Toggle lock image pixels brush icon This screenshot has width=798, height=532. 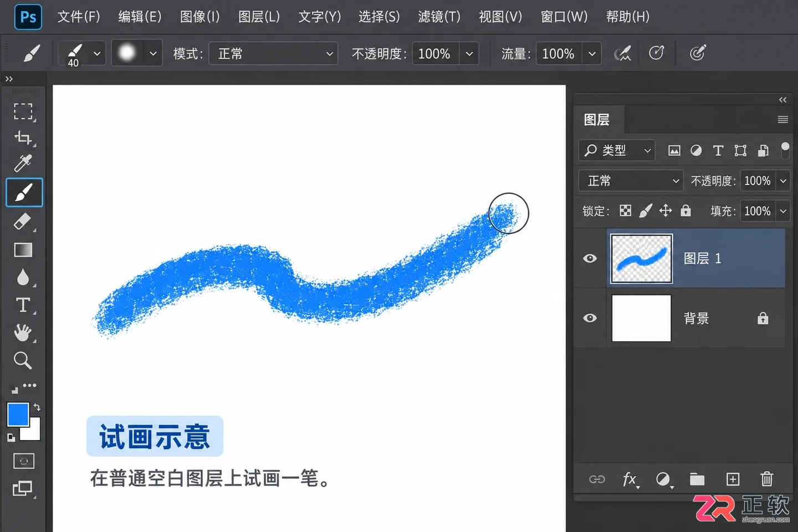[646, 211]
